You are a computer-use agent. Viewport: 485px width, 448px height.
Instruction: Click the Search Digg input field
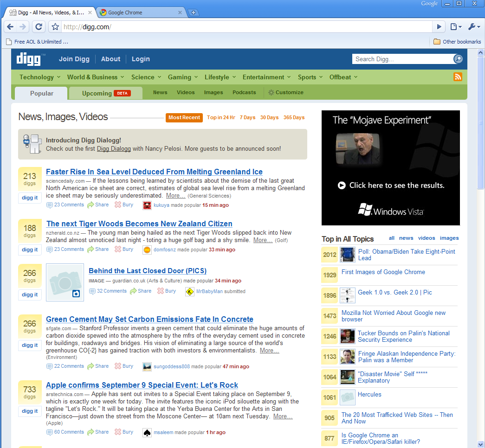pos(404,59)
